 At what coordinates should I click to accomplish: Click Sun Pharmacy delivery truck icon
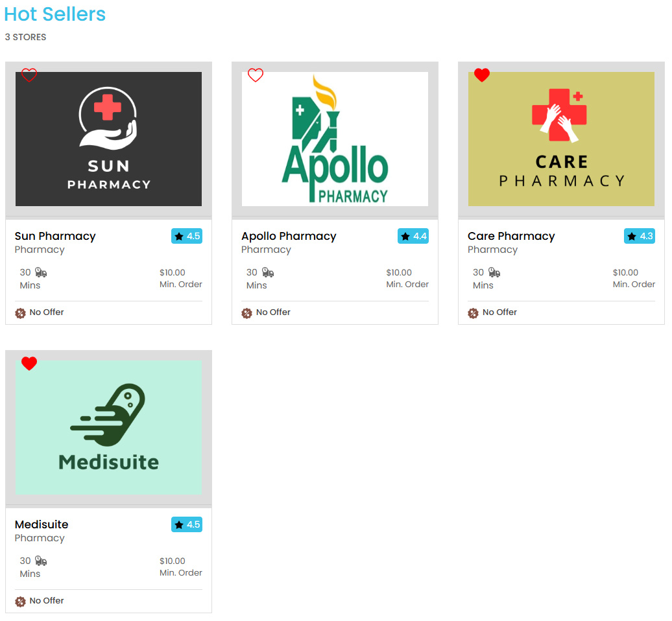[x=41, y=272]
